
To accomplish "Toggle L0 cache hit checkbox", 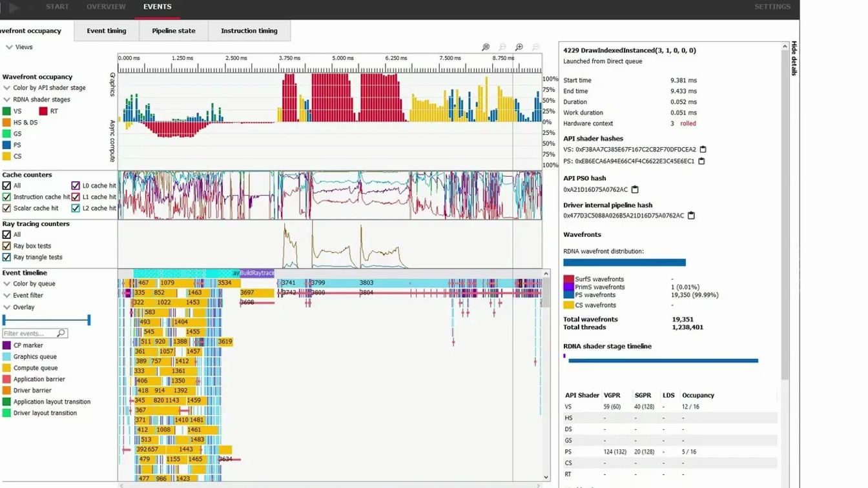I will click(x=76, y=186).
